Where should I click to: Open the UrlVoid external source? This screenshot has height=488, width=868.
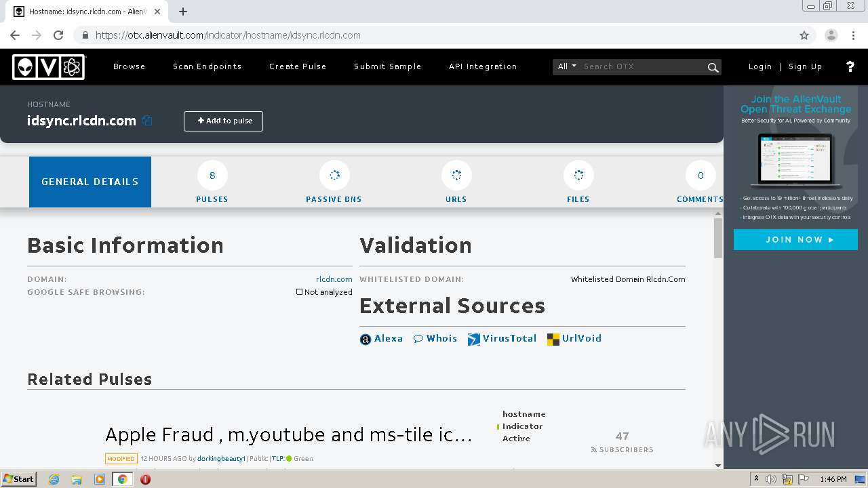[574, 339]
